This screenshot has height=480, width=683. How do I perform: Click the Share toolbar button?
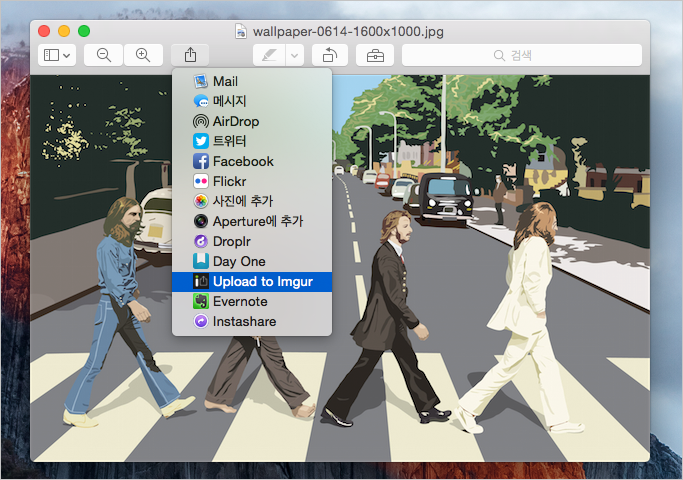[190, 55]
